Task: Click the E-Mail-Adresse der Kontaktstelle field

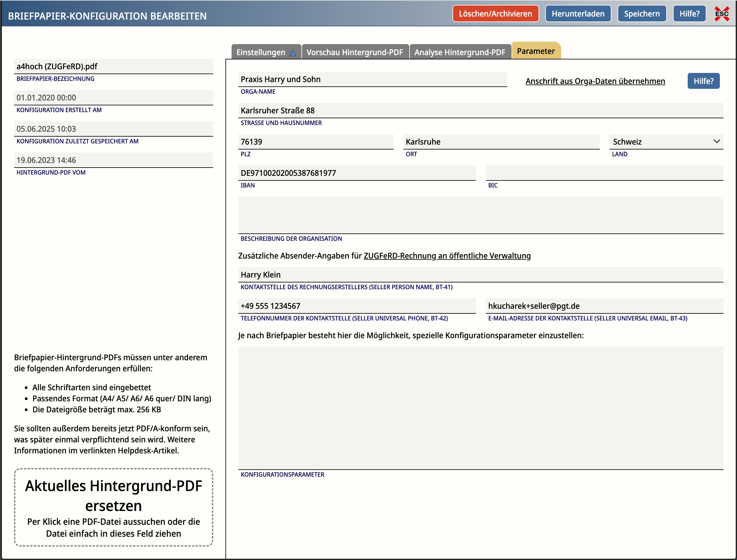Action: coord(604,306)
